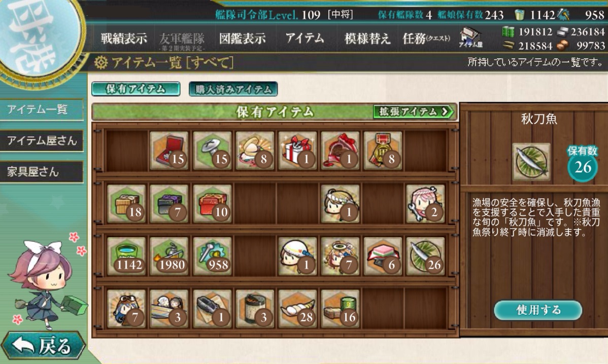Open 図鑑表示 menu
Image resolution: width=608 pixels, height=364 pixels.
(243, 39)
